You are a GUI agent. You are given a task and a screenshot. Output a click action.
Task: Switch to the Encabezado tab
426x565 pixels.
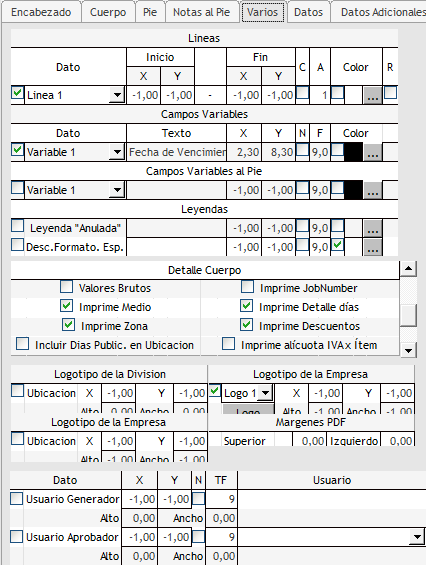(41, 12)
